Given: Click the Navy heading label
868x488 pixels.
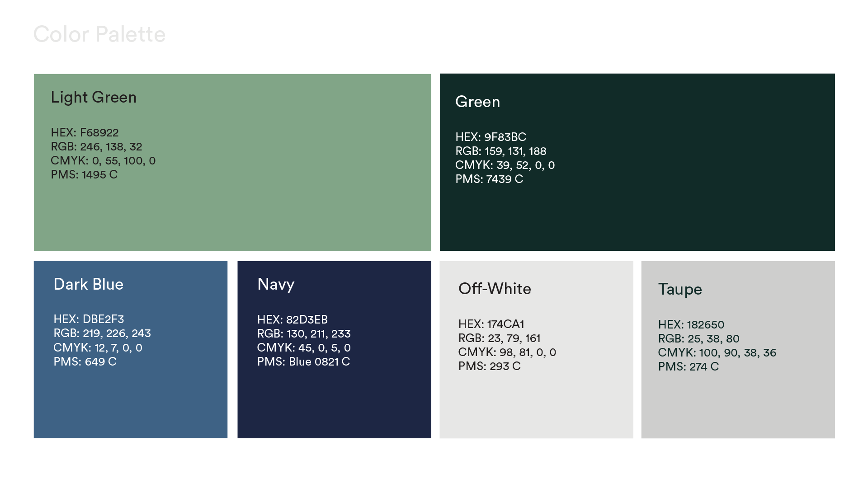Looking at the screenshot, I should pyautogui.click(x=276, y=284).
